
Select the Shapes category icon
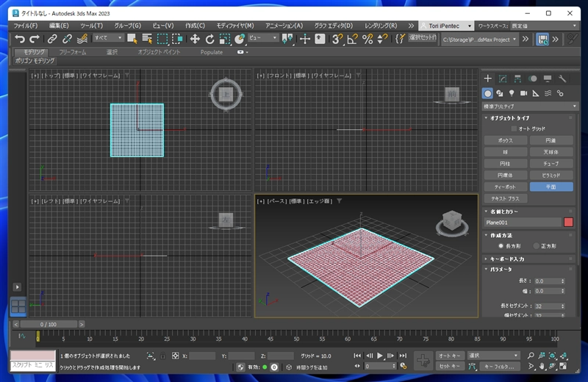(x=500, y=93)
